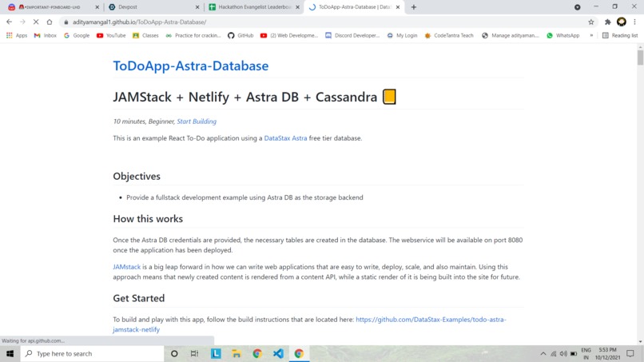Image resolution: width=644 pixels, height=362 pixels.
Task: Open Chrome's three-dot menu
Action: pyautogui.click(x=634, y=22)
